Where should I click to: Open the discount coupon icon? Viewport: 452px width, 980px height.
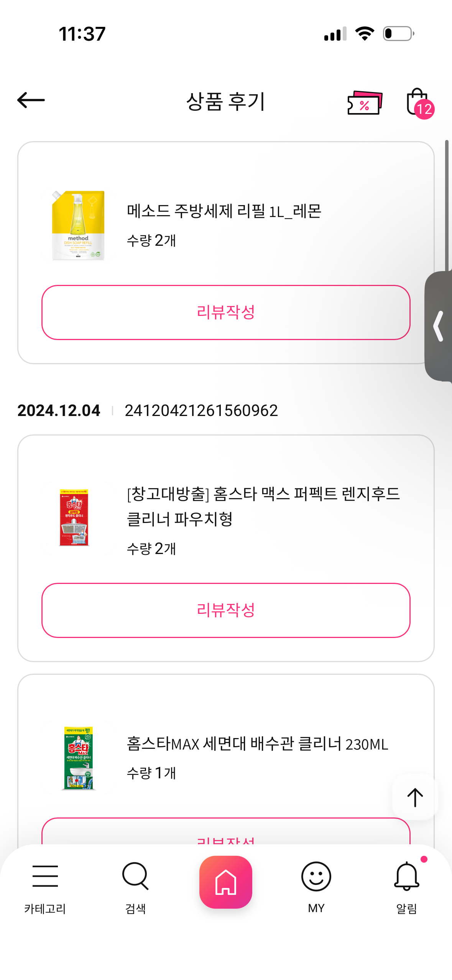(x=365, y=102)
